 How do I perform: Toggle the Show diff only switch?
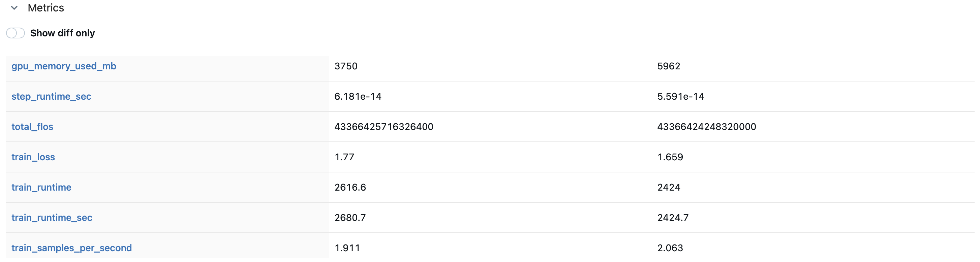point(16,33)
